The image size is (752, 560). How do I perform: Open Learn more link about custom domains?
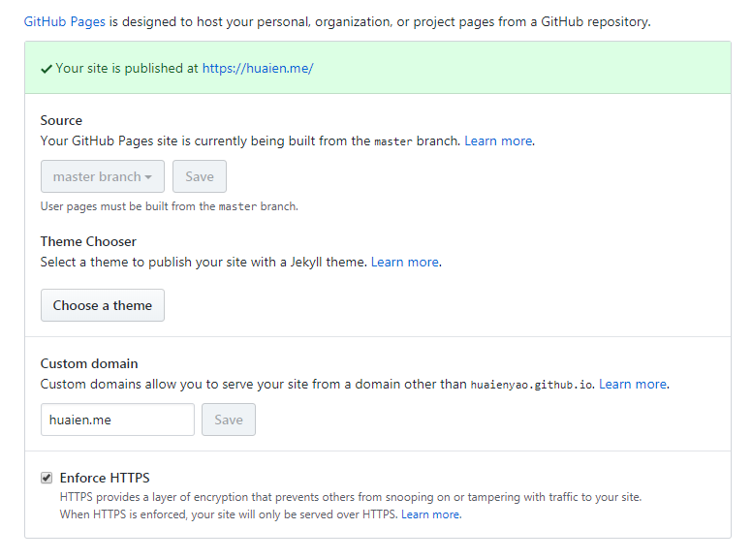point(633,385)
